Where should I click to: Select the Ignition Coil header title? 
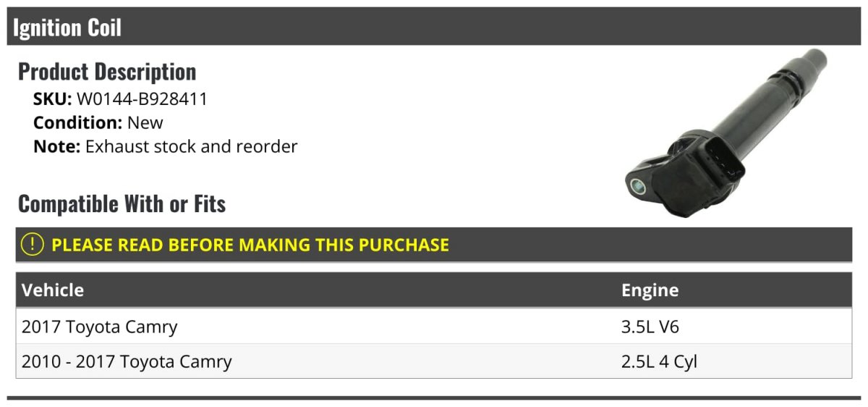67,28
